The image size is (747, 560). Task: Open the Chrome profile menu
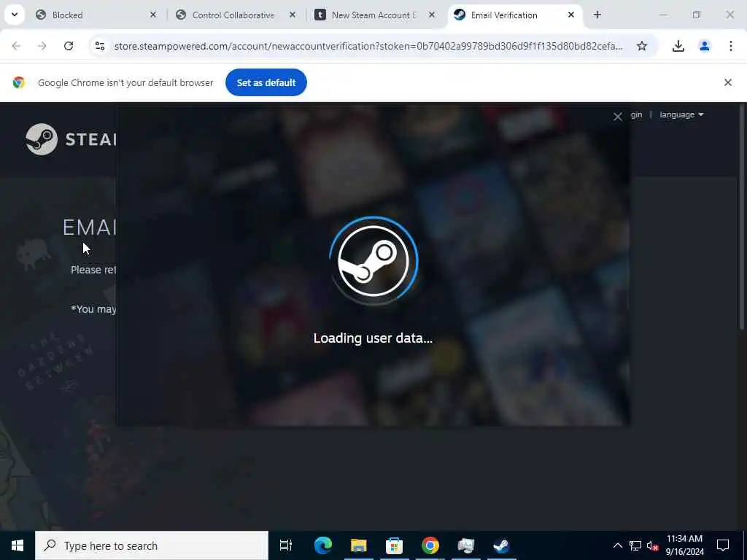click(704, 46)
